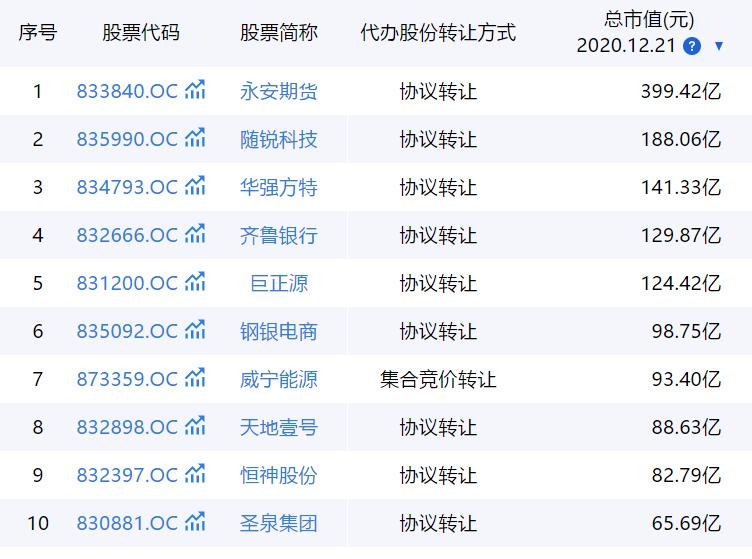Select the 65.69亿 market value cell
The width and height of the screenshot is (752, 559).
coord(686,523)
